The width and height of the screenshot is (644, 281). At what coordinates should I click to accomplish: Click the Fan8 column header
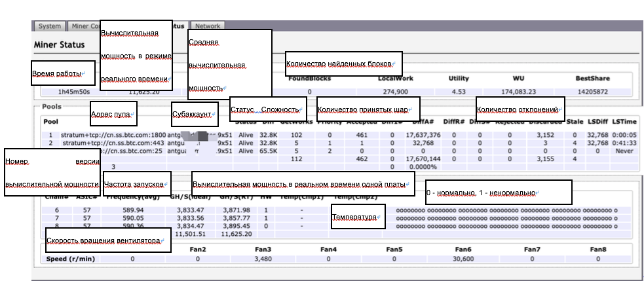pyautogui.click(x=598, y=250)
